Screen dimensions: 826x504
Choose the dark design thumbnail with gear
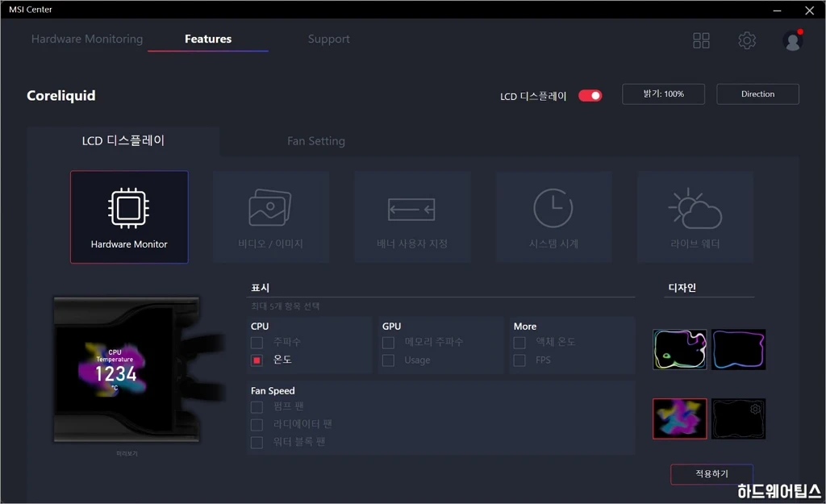coord(739,419)
